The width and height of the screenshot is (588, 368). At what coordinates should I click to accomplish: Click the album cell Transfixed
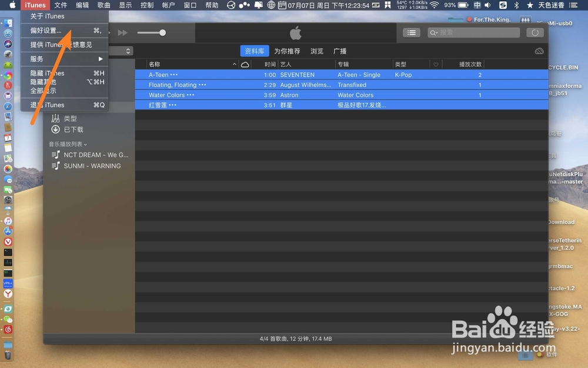click(x=352, y=85)
